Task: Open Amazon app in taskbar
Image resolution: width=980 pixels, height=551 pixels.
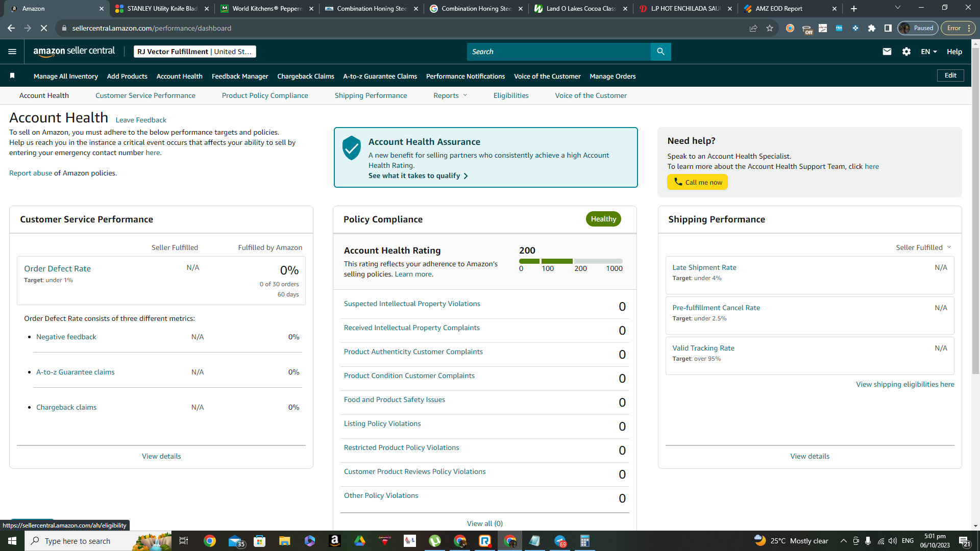Action: [335, 541]
